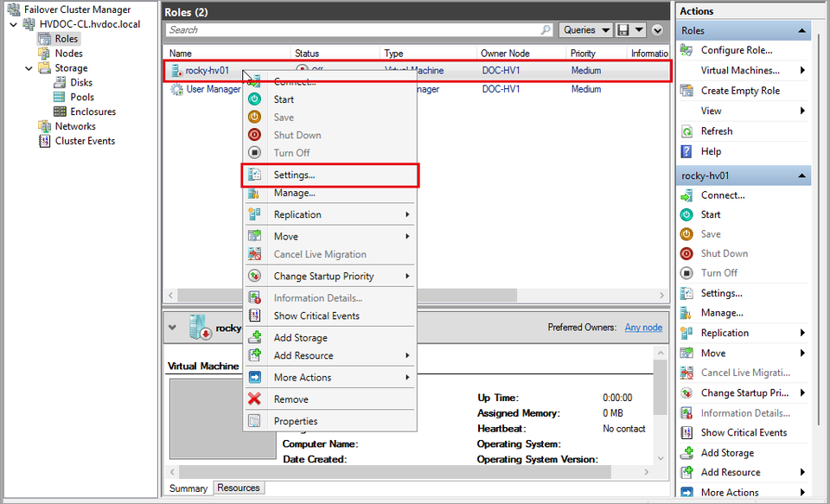
Task: Collapse the rocky-hv01 section in Actions pane
Action: click(801, 175)
